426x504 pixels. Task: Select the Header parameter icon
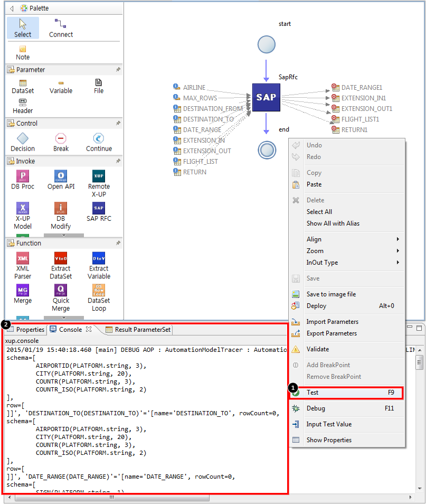click(x=23, y=106)
